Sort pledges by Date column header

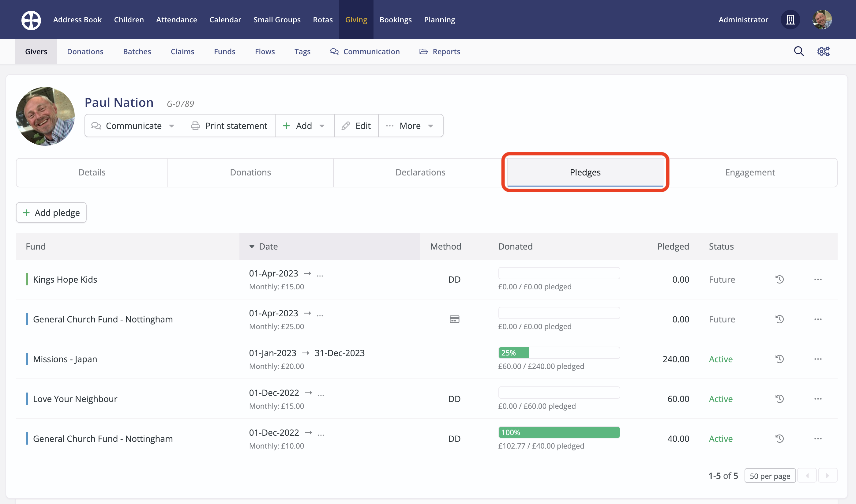pos(268,246)
